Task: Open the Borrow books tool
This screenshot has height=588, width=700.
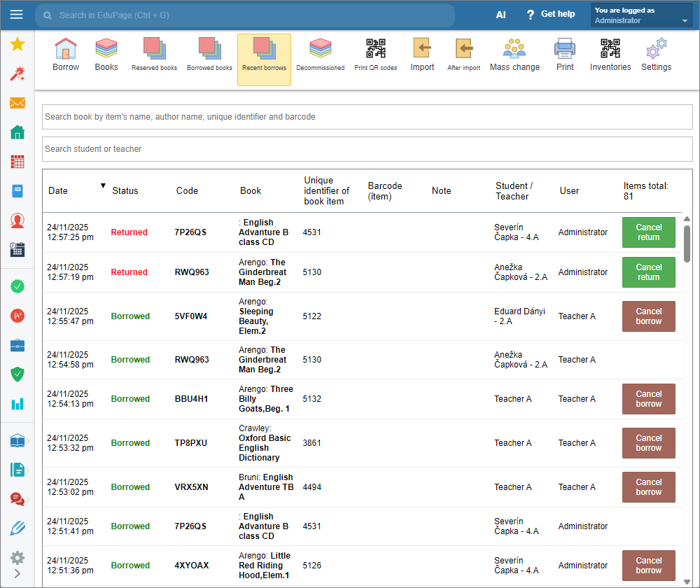Action: click(x=66, y=55)
